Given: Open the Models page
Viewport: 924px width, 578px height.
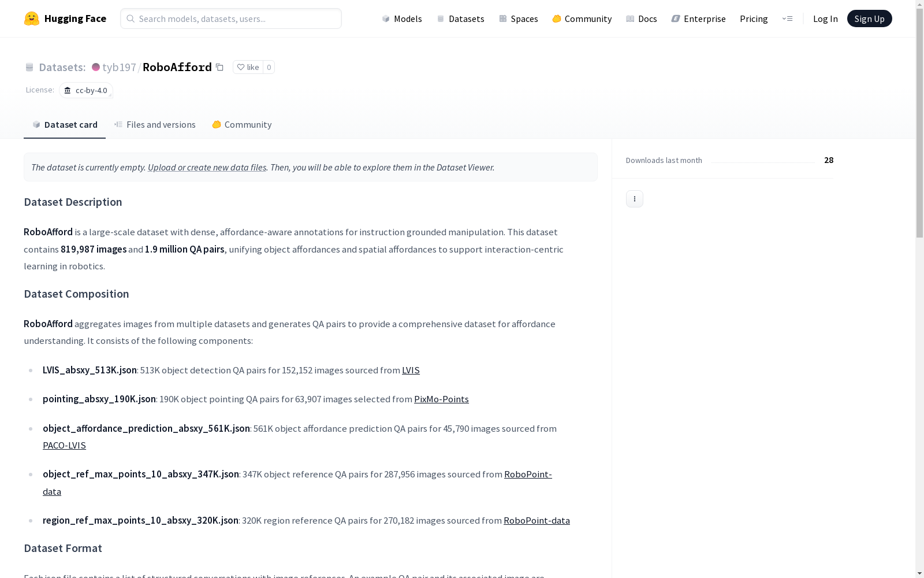Looking at the screenshot, I should (x=402, y=18).
